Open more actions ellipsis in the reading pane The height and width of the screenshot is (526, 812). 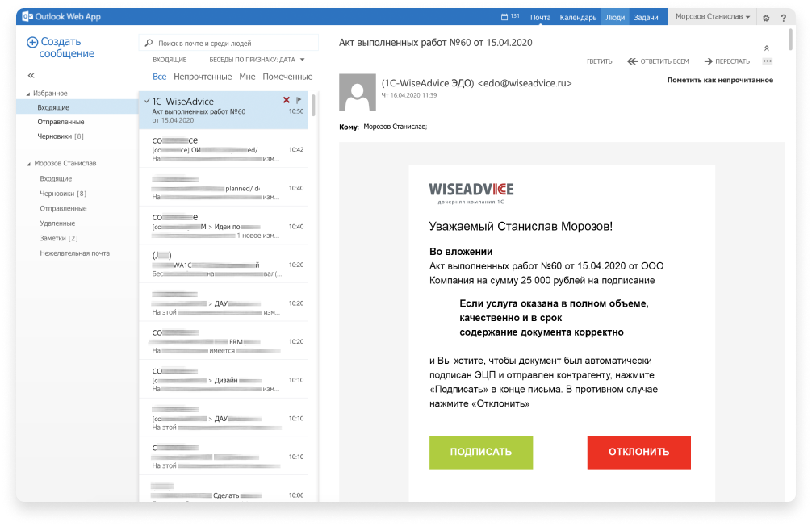768,61
